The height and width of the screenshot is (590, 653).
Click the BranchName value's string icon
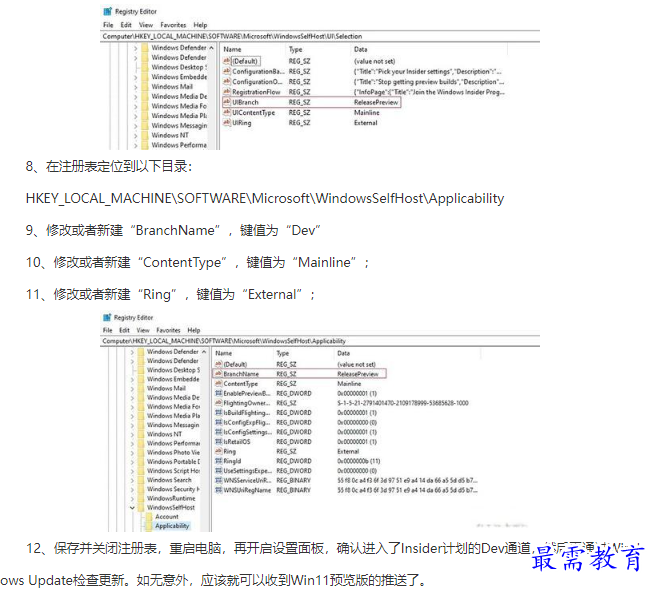click(219, 374)
